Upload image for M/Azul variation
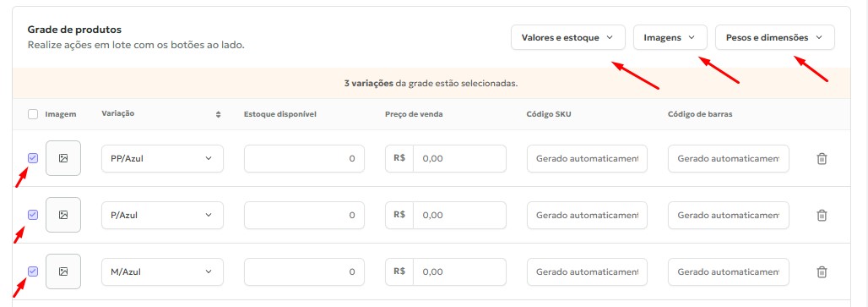This screenshot has height=307, width=868. point(63,271)
